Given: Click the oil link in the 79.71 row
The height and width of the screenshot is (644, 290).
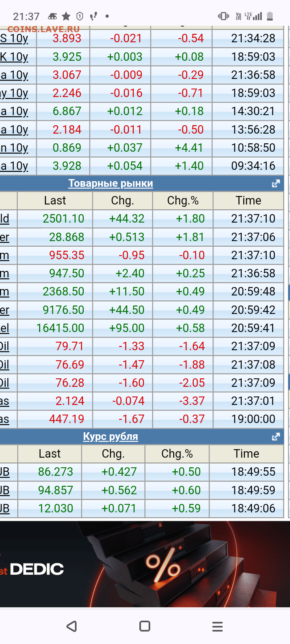Looking at the screenshot, I should (5, 347).
